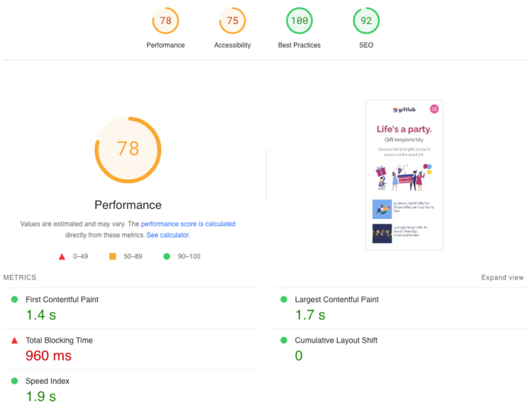Click the large circular Performance score gauge

pyautogui.click(x=128, y=149)
